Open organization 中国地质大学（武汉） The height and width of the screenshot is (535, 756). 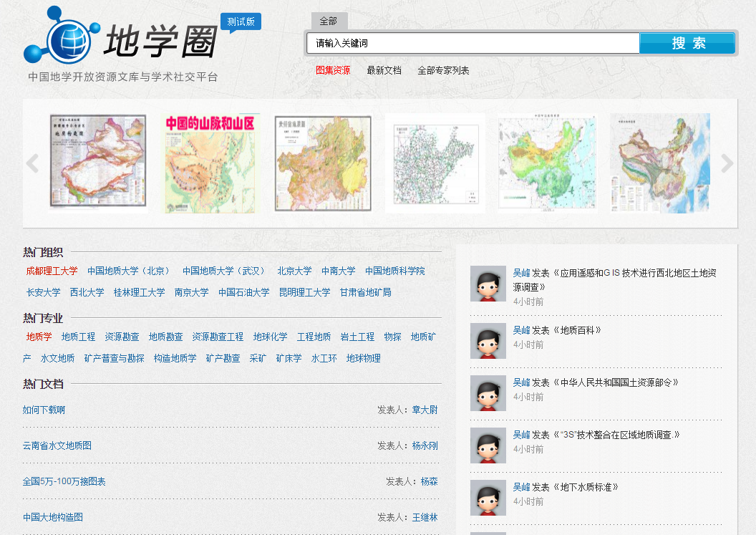click(225, 271)
